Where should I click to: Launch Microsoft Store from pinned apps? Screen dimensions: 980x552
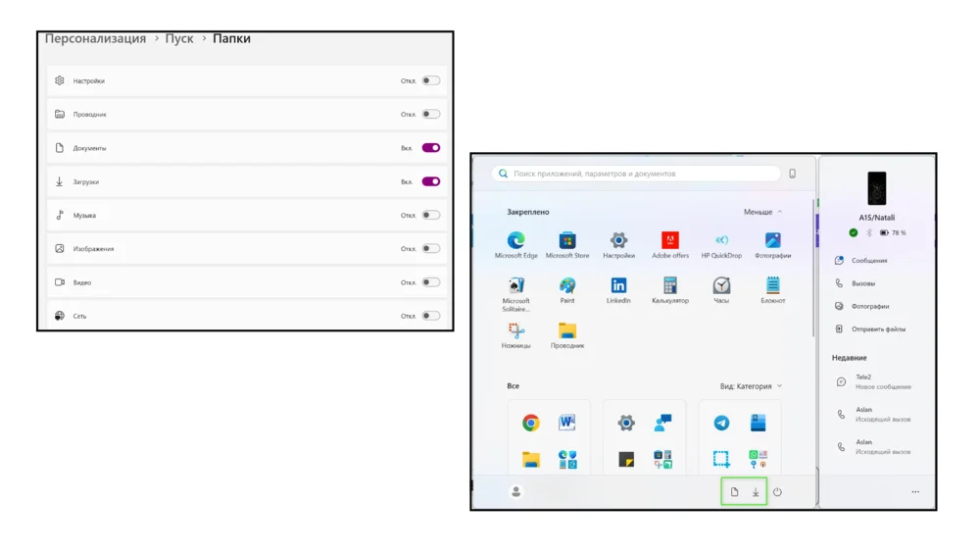tap(566, 244)
